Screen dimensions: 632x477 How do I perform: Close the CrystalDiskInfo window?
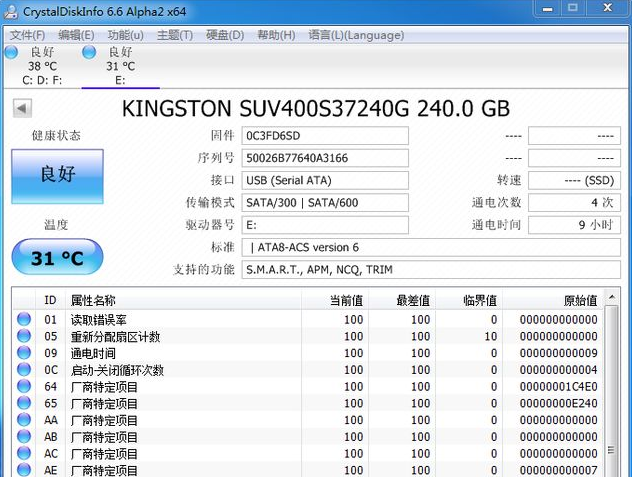[x=608, y=8]
